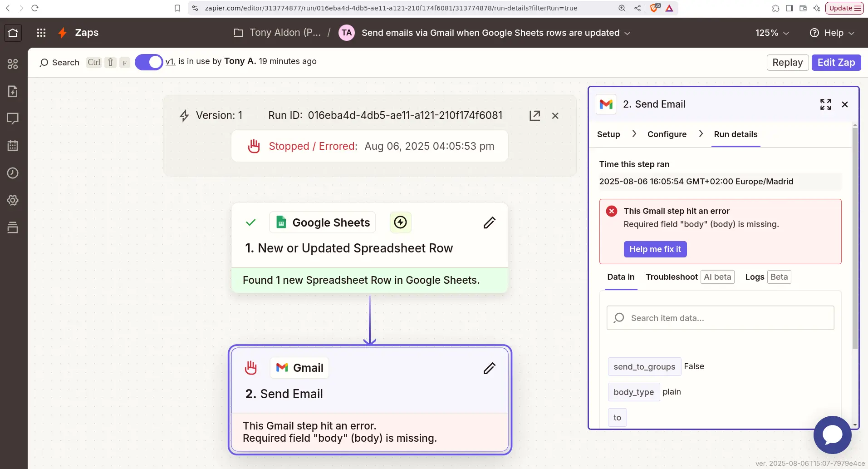Click the Zaps lightning bolt logo
This screenshot has height=469, width=868.
coord(62,32)
